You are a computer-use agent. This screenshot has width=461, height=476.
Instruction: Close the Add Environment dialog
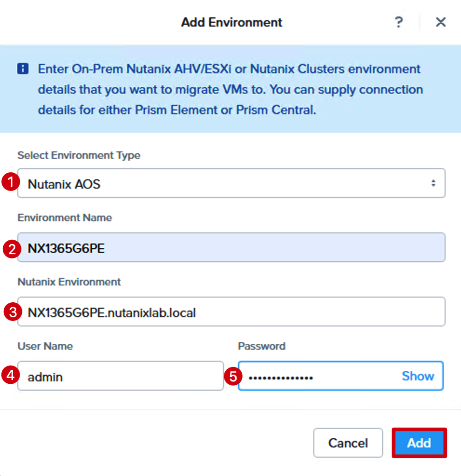pos(441,22)
